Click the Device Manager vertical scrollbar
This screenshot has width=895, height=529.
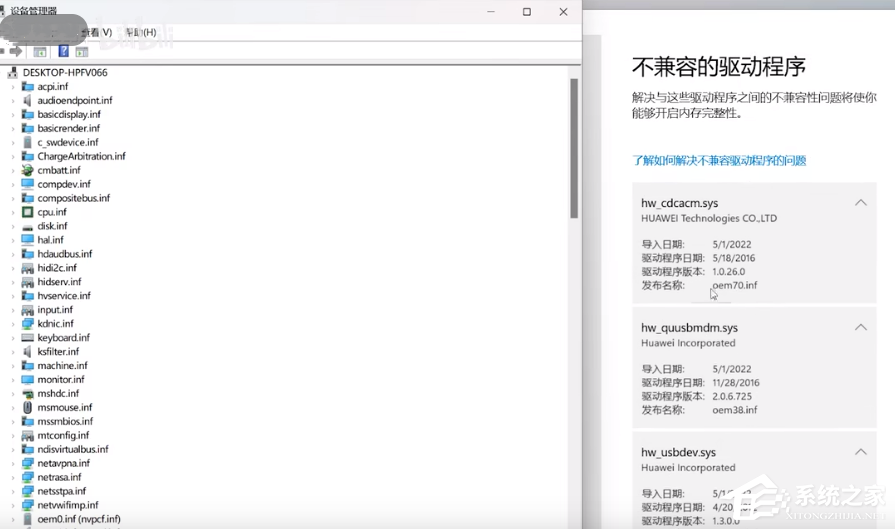(574, 150)
